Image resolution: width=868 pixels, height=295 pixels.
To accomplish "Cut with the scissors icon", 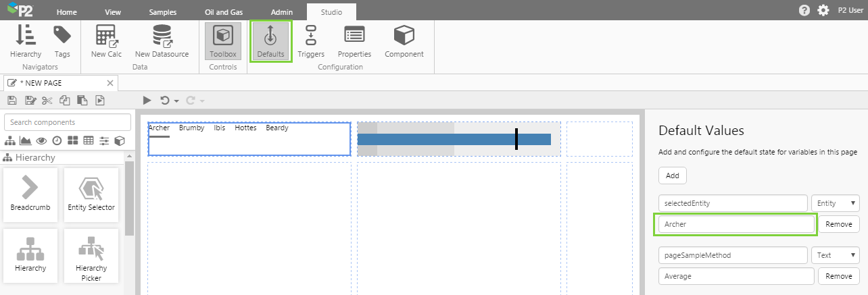I will pyautogui.click(x=47, y=101).
